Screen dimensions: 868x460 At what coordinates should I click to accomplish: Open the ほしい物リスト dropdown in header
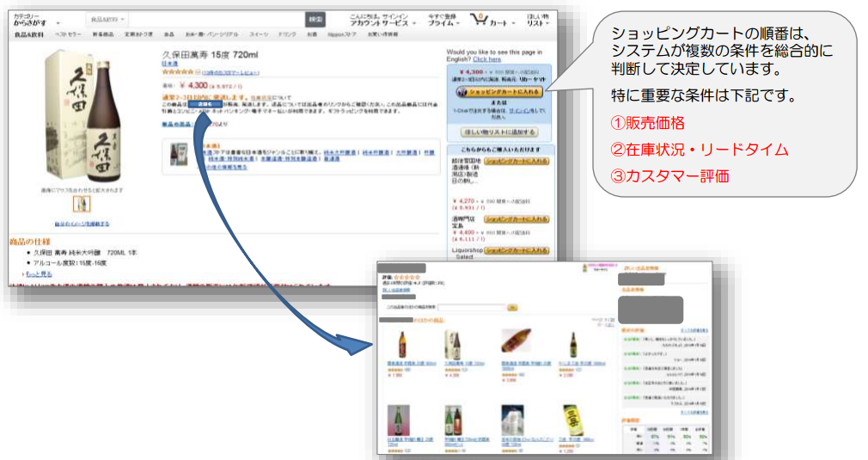(x=537, y=20)
